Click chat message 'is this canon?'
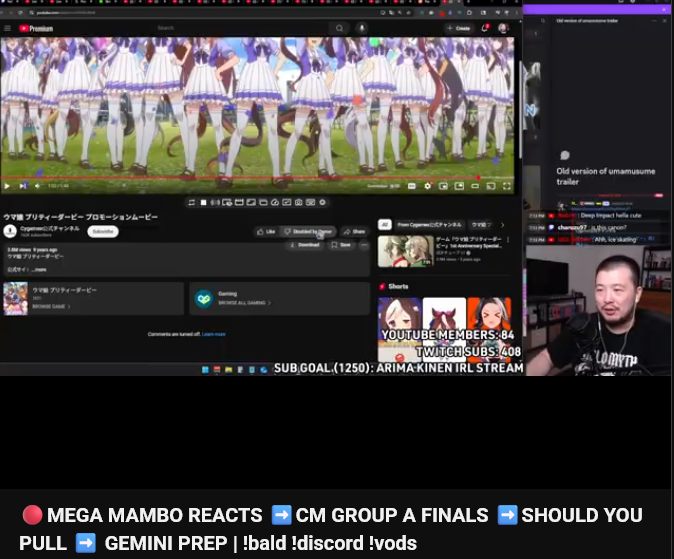Viewport: 674px width, 559px height. [607, 227]
